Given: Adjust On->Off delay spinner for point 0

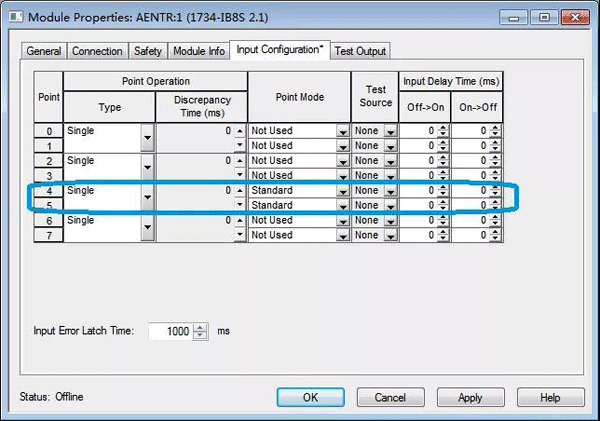Looking at the screenshot, I should tap(495, 131).
